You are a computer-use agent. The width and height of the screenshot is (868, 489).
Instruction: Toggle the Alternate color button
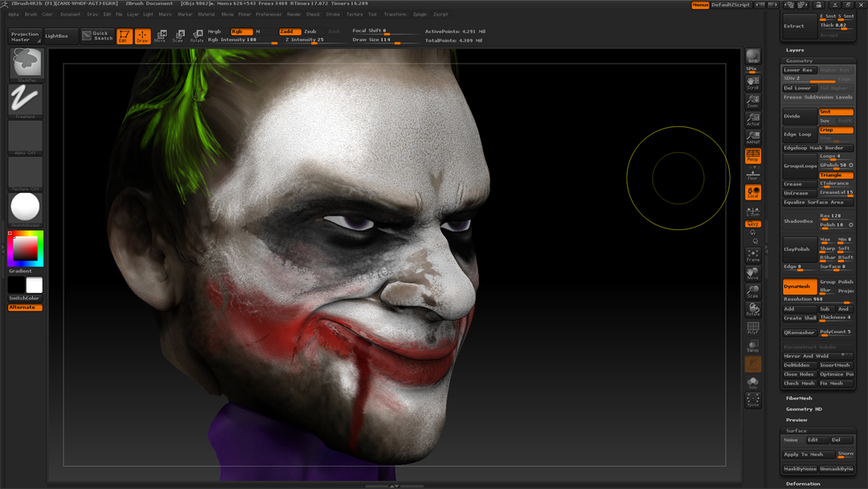tap(25, 307)
